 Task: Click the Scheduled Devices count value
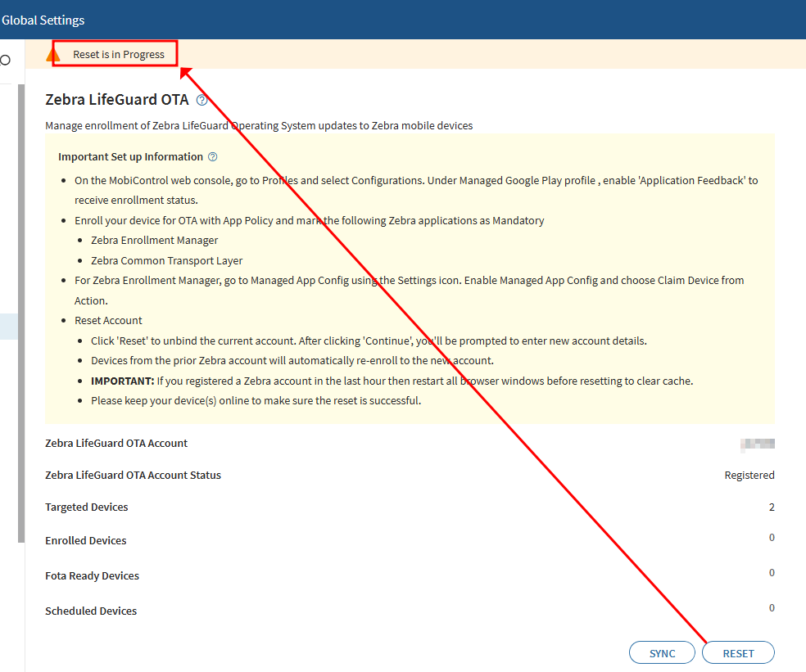pos(772,608)
